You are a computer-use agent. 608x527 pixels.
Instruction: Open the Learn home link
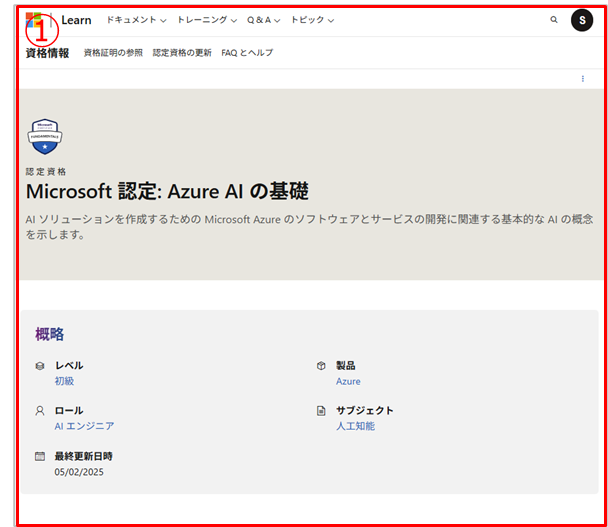pyautogui.click(x=76, y=20)
